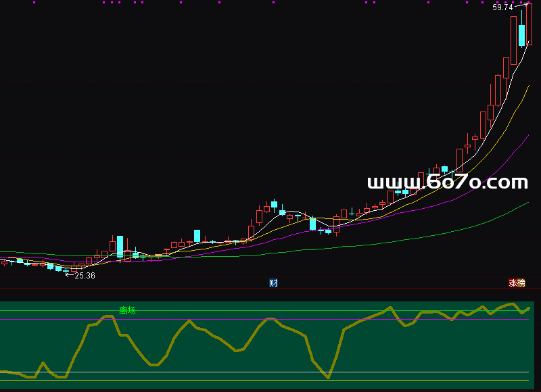The image size is (541, 392).
Task: Click the right end of the olive indicator curve
Action: pyautogui.click(x=529, y=308)
